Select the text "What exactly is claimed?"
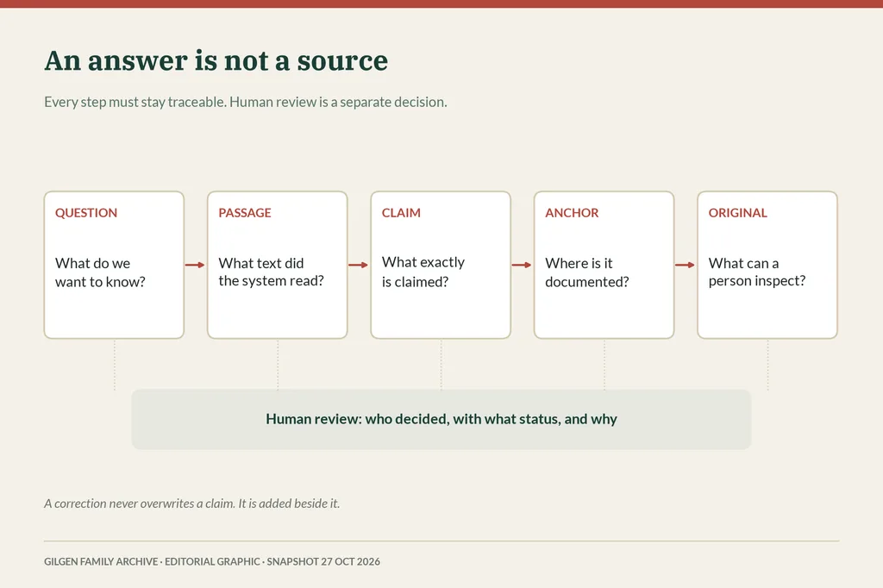The image size is (883, 588). [x=423, y=272]
